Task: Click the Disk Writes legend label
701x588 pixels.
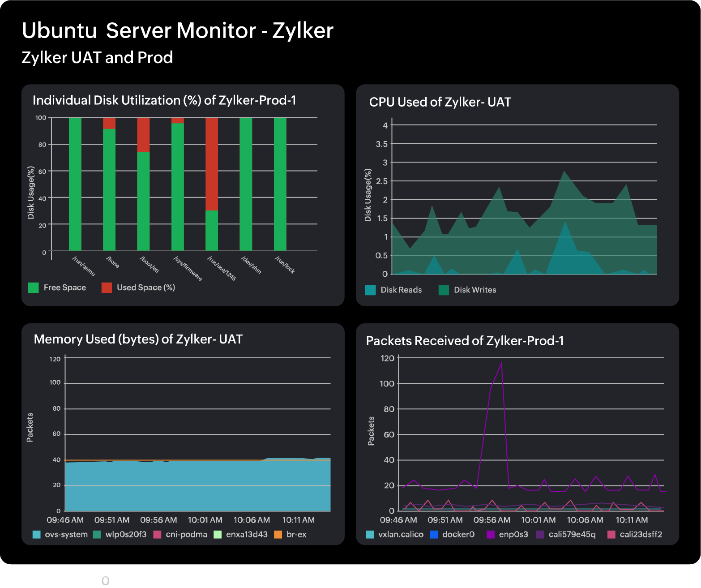Action: (x=475, y=290)
